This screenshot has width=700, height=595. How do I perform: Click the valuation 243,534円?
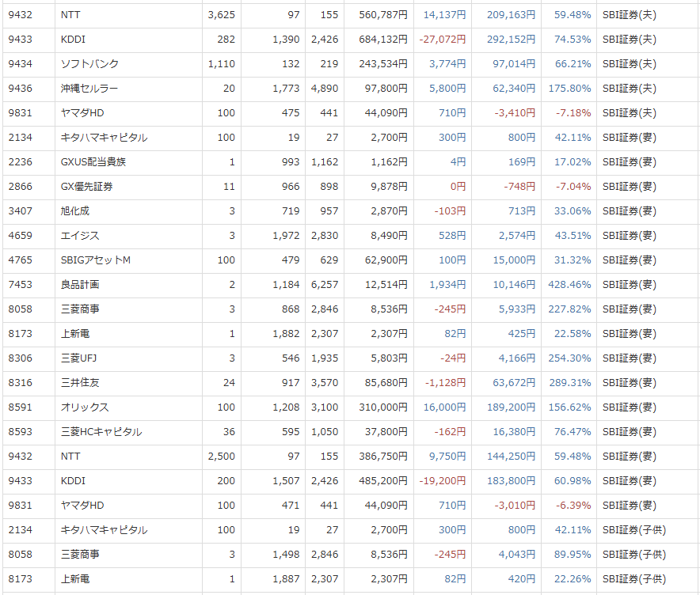click(383, 64)
